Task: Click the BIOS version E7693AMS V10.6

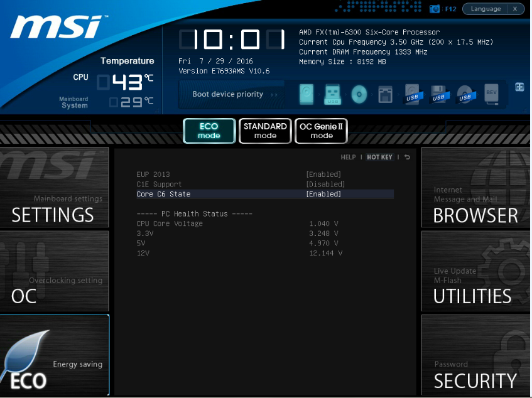Action: pyautogui.click(x=224, y=71)
